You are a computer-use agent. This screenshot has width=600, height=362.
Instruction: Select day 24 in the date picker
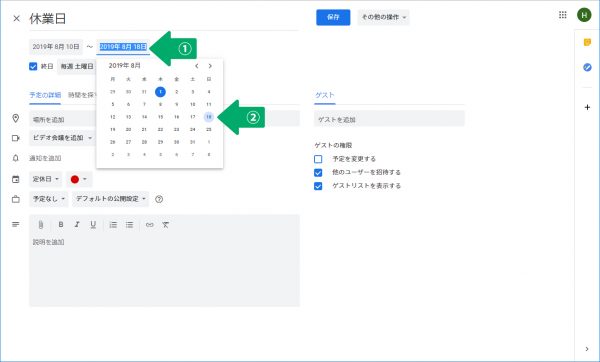click(192, 129)
